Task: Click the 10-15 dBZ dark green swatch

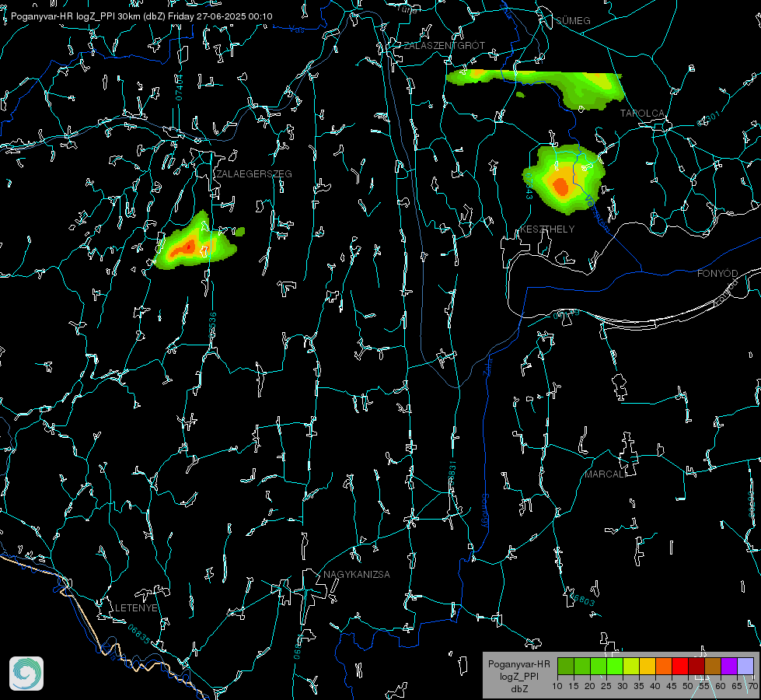Action: click(566, 666)
